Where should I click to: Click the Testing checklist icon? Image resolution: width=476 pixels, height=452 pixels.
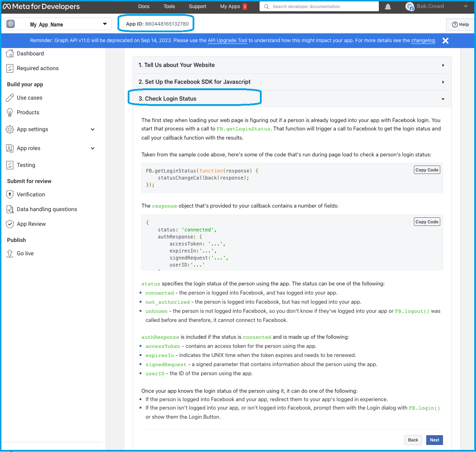10,165
